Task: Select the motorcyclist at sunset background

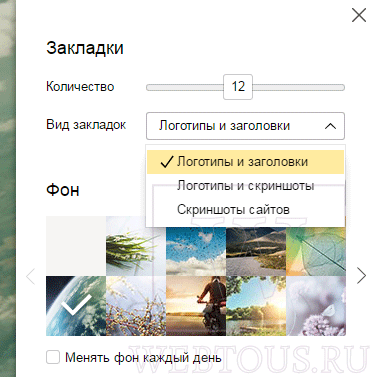Action: tap(196, 306)
